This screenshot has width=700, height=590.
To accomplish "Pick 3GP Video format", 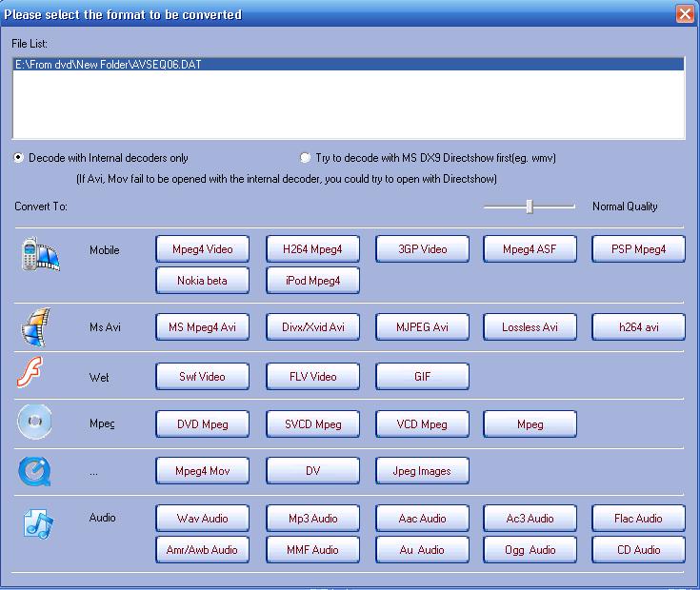I will tap(422, 248).
